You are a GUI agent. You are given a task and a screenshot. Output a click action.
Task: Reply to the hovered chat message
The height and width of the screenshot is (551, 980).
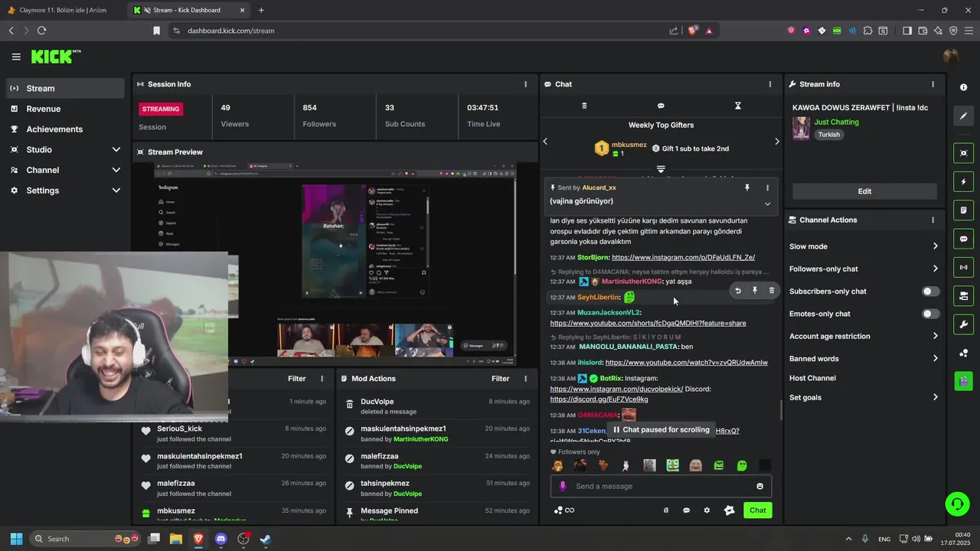[x=738, y=291]
